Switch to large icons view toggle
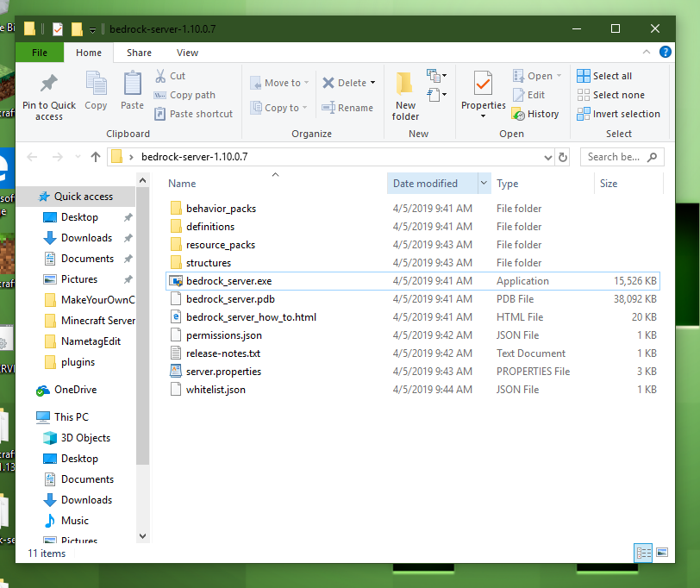 click(662, 552)
